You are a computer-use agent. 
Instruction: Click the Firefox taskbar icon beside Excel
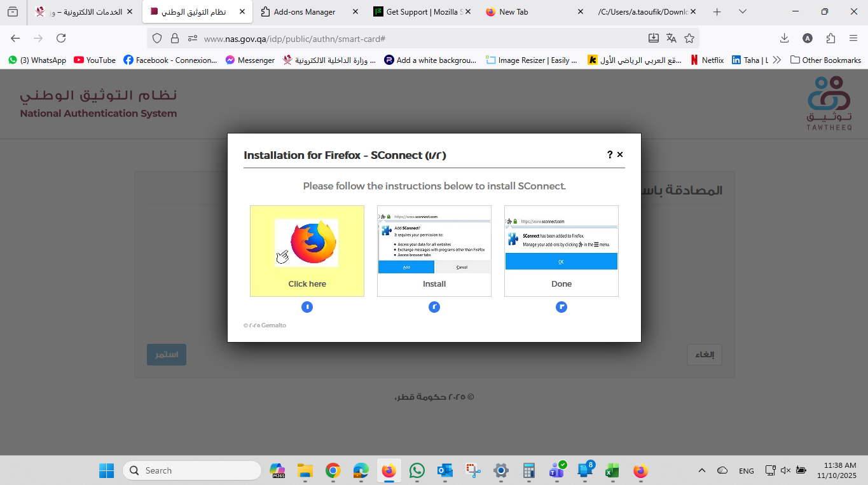pos(640,470)
